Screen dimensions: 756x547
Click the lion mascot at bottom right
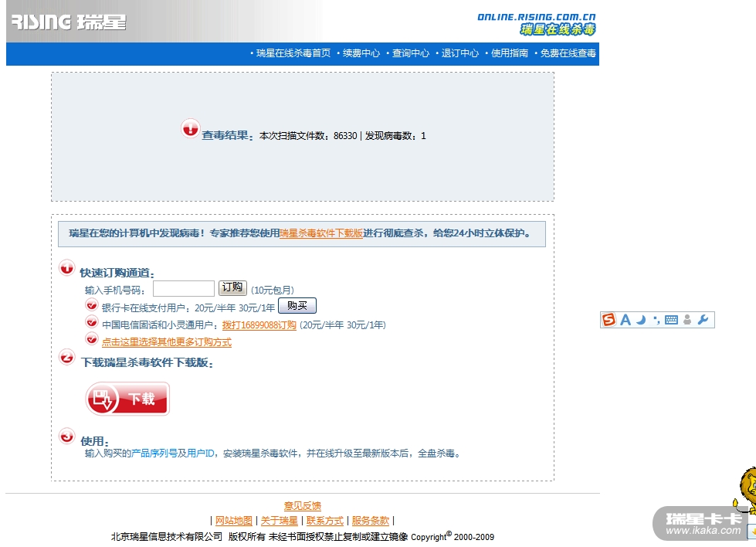pos(747,490)
